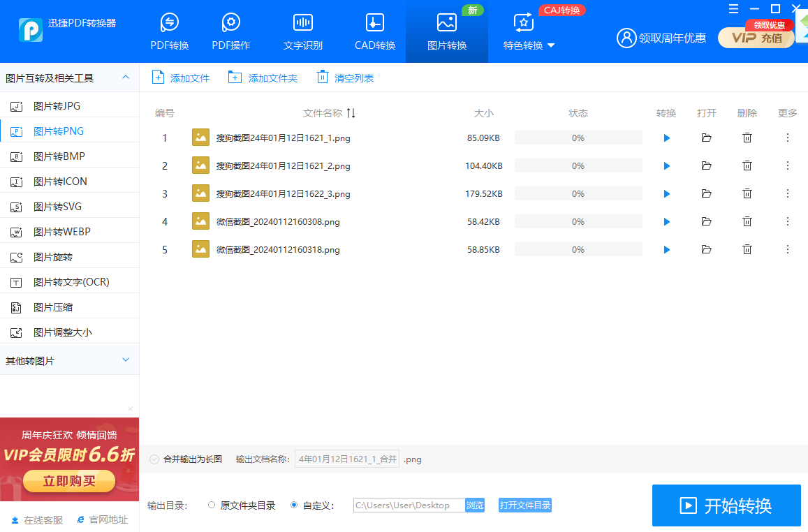The image size is (808, 532).
Task: Delete 搜狗截图24年01月12日1621_2.png with trash icon
Action: point(747,165)
